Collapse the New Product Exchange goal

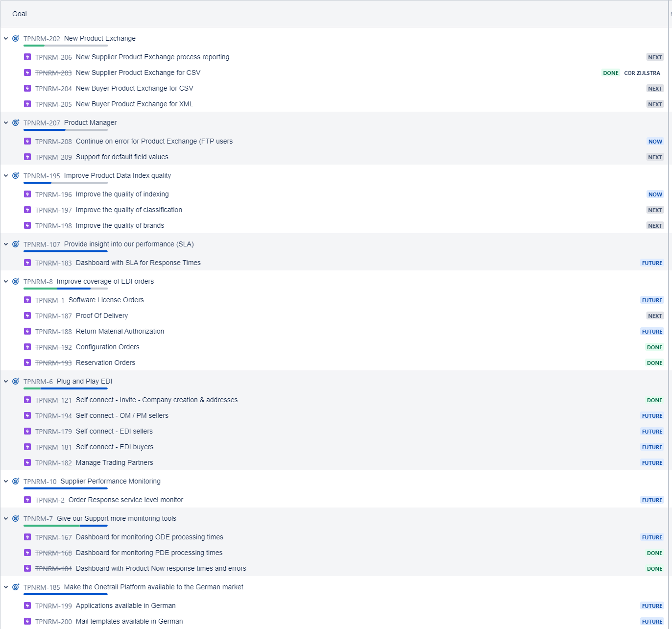tap(6, 38)
